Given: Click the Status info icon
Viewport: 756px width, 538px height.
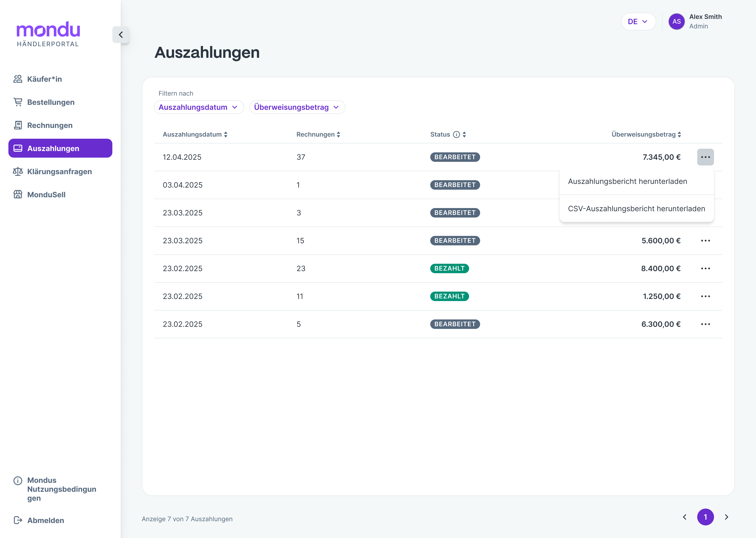Looking at the screenshot, I should coord(456,134).
